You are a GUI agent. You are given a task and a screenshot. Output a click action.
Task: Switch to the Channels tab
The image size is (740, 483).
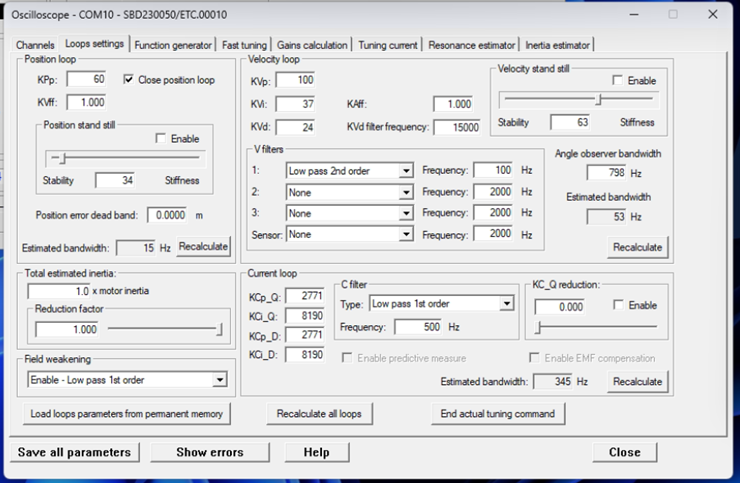(x=35, y=45)
